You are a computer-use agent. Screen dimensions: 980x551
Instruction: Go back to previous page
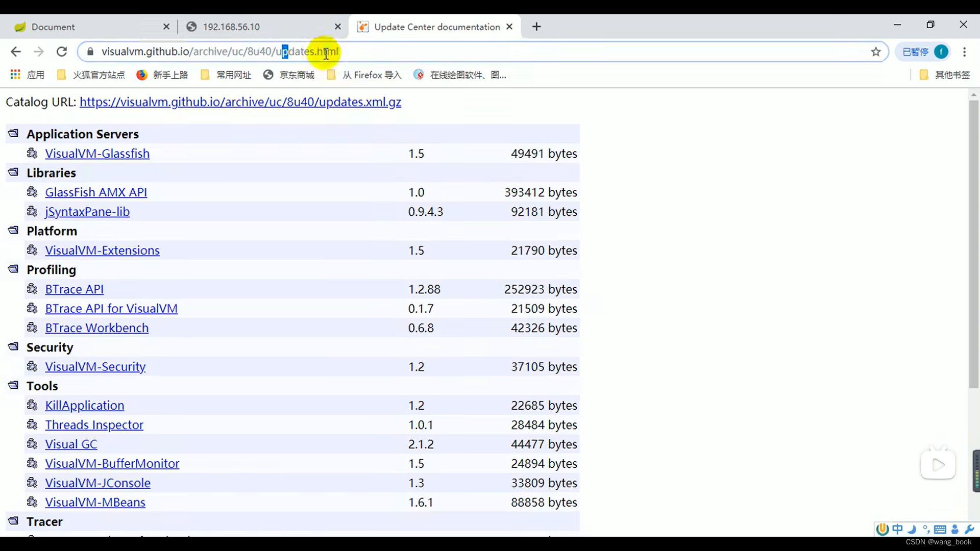point(16,52)
